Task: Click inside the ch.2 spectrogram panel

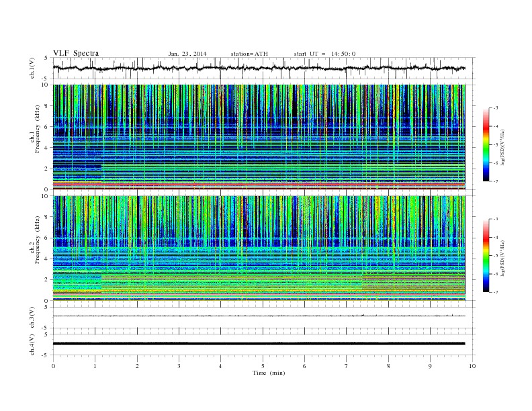Action: (259, 248)
